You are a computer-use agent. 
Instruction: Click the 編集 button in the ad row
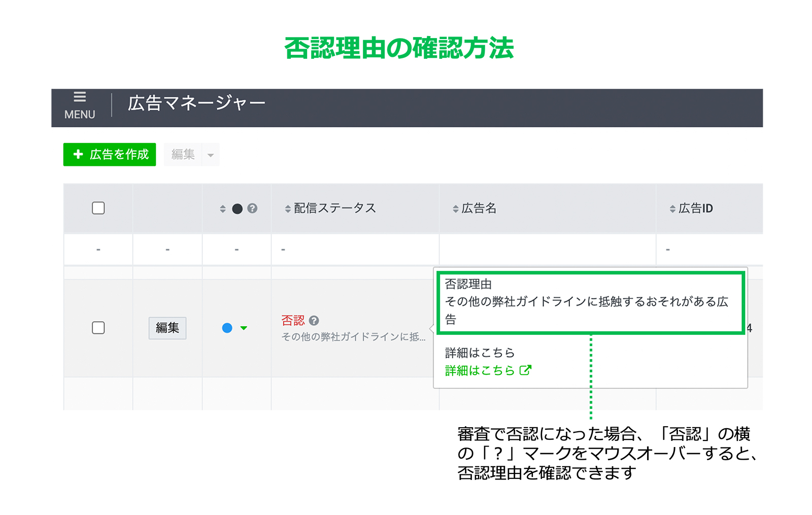click(167, 328)
